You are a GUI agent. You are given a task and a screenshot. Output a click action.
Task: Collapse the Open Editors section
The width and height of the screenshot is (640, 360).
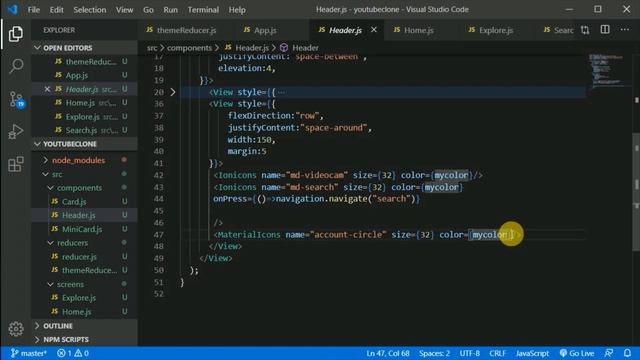coord(84,48)
